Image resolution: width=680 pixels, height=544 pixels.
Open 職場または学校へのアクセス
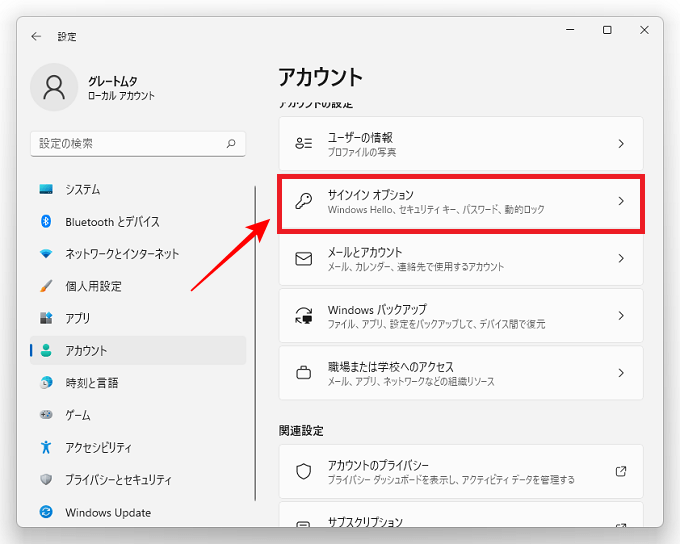(x=461, y=373)
